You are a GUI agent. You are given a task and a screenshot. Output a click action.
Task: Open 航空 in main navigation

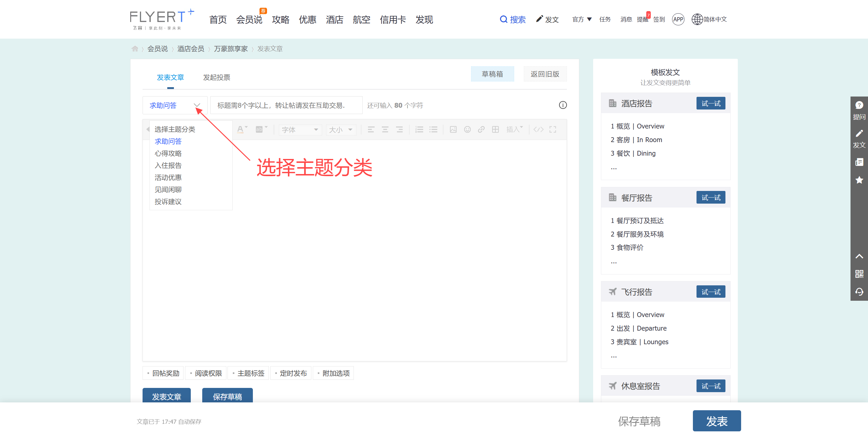[362, 20]
